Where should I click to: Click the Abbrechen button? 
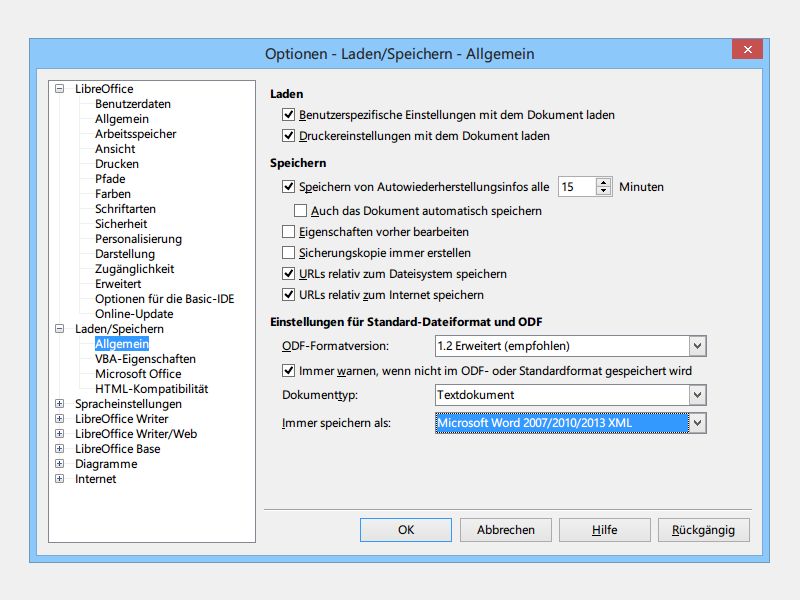(506, 530)
